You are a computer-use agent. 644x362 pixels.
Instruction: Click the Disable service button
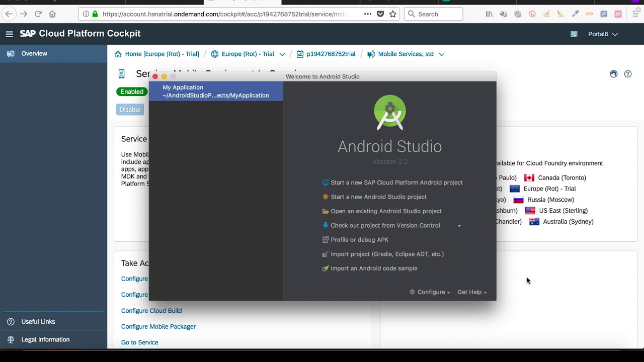pyautogui.click(x=130, y=110)
